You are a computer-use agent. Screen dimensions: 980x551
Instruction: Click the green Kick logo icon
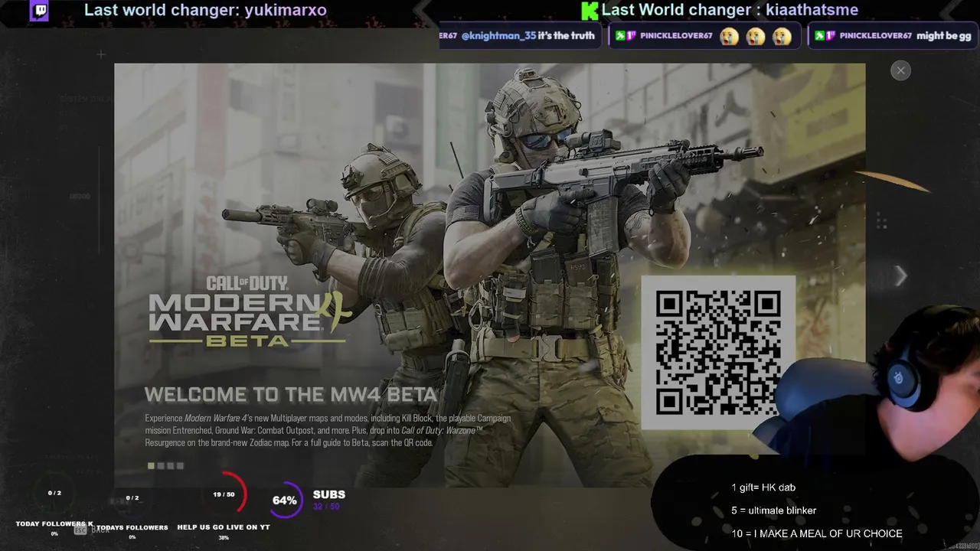tap(589, 11)
